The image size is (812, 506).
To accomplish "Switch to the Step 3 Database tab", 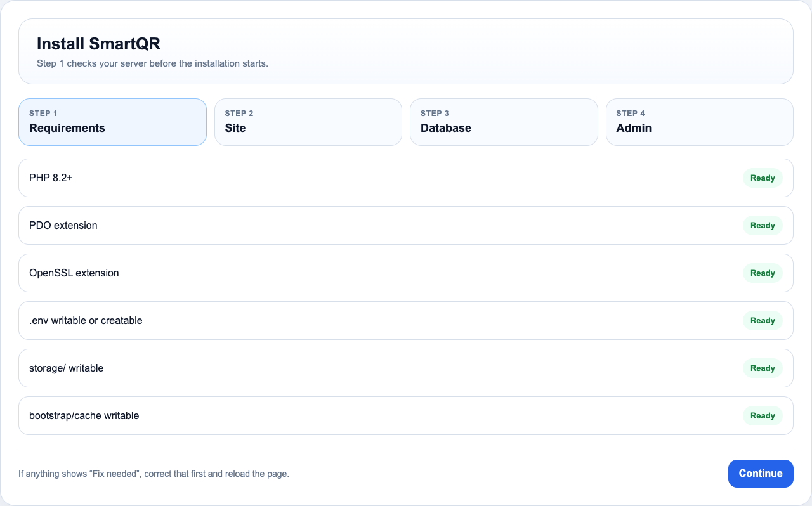I will coord(504,122).
